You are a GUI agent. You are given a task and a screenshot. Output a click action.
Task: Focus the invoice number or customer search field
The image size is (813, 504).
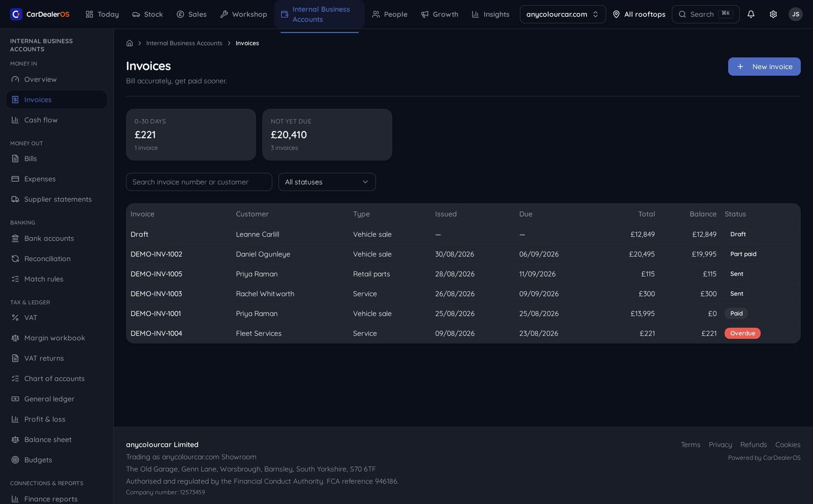(x=199, y=182)
